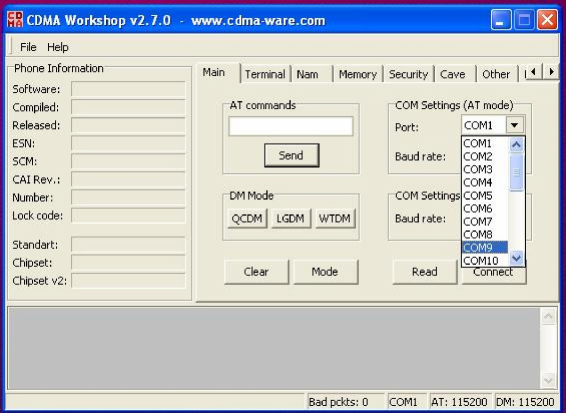This screenshot has height=413, width=567.
Task: Switch to the Security tab
Action: point(408,74)
